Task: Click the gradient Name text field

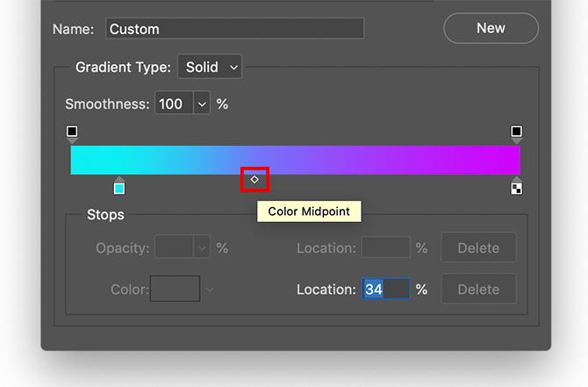Action: click(234, 28)
